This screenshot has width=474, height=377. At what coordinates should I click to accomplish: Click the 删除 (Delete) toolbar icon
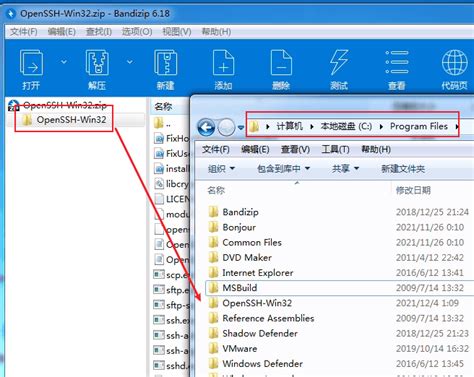point(281,62)
